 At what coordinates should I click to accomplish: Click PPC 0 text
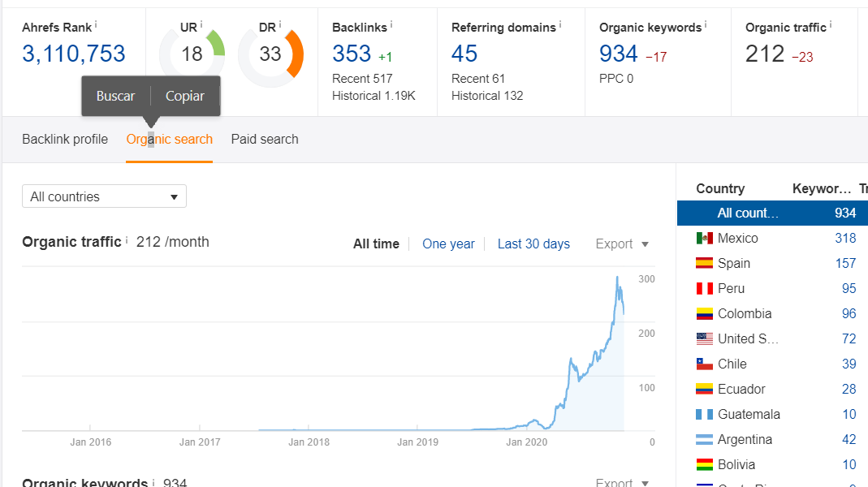616,79
